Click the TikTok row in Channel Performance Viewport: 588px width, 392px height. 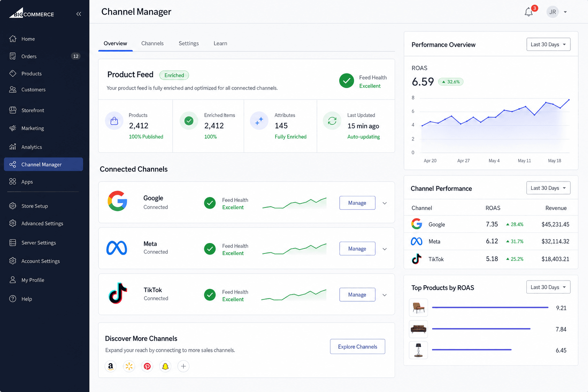point(491,259)
